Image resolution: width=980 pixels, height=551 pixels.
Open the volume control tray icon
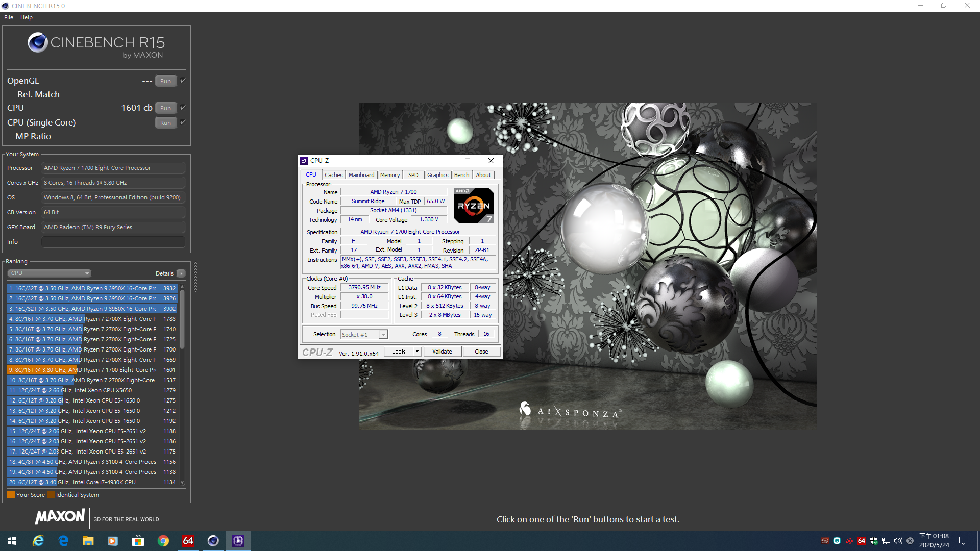898,541
